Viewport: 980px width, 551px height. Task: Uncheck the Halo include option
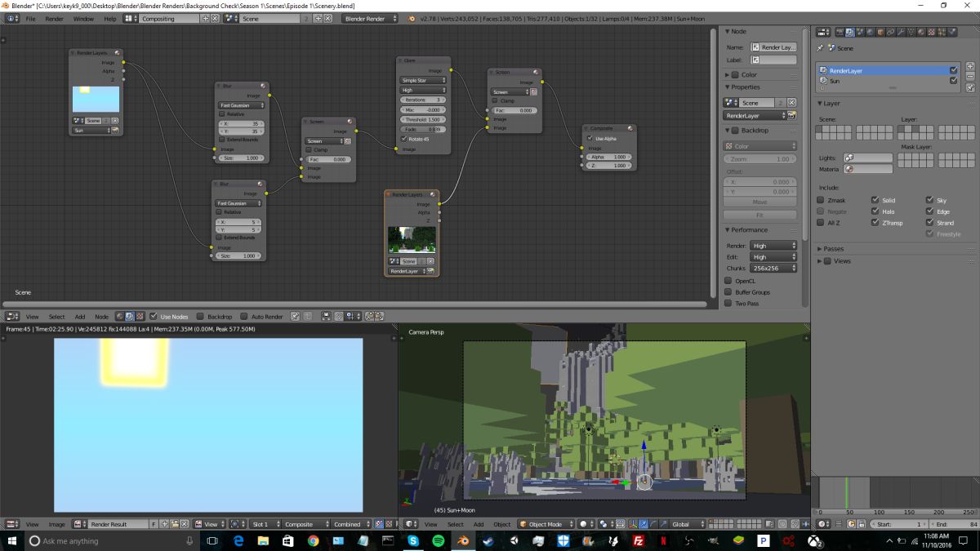click(875, 211)
